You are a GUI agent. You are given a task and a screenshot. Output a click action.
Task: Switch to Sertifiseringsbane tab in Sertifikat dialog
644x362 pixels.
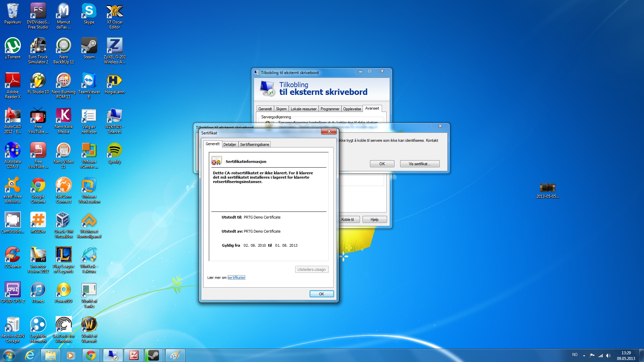tap(255, 144)
